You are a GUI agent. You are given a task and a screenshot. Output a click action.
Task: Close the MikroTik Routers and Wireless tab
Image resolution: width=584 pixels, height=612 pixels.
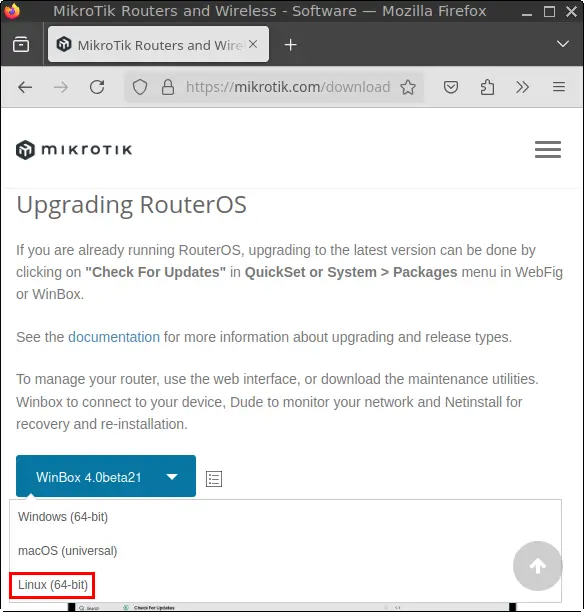253,44
